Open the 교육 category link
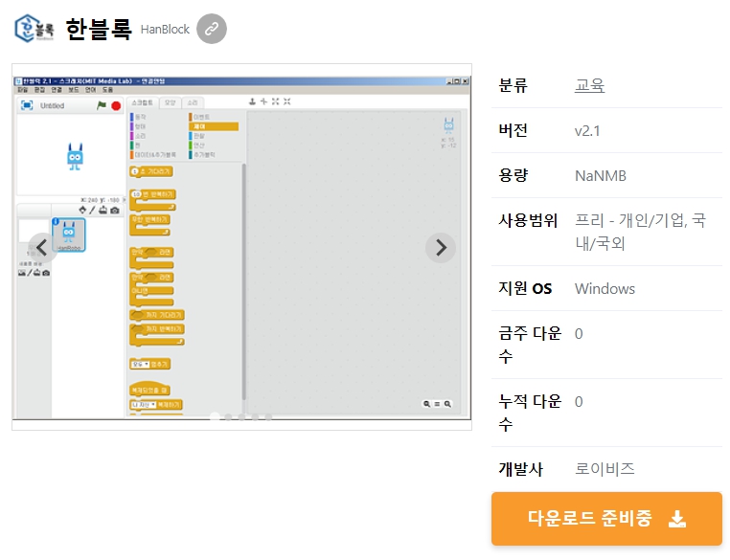This screenshot has height=560, width=730. [589, 85]
